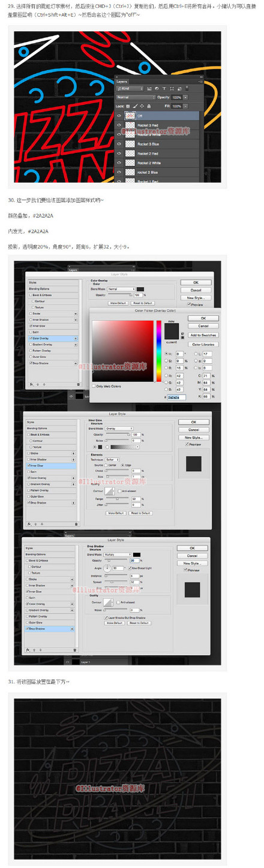Toggle Layer Knocks Out Drop Shadow checkbox

click(106, 617)
